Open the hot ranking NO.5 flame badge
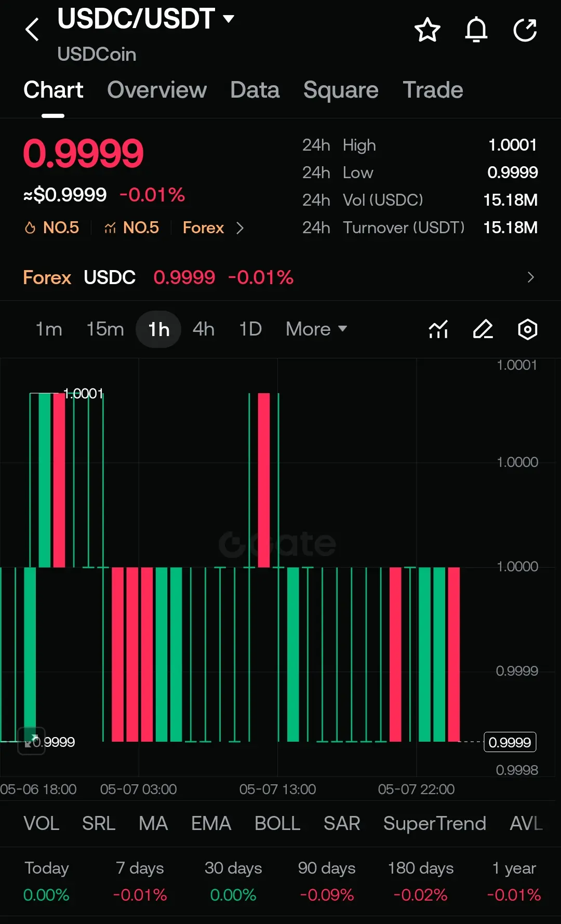The width and height of the screenshot is (561, 924). click(52, 227)
